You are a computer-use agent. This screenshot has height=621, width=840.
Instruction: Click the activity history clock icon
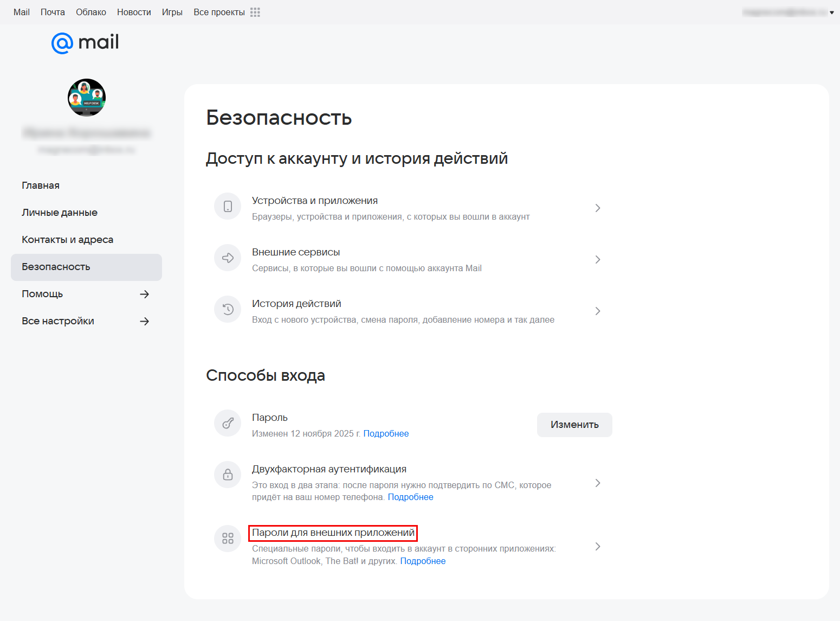tap(228, 310)
